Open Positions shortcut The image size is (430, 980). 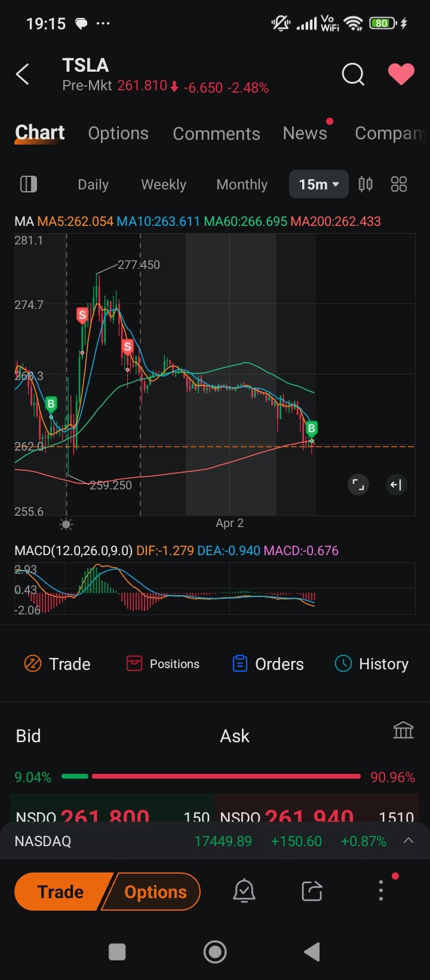coord(162,664)
